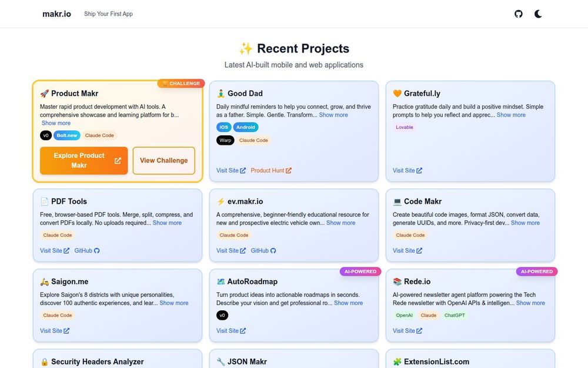Click Claude Code tag on Saigon.me
588x368 pixels.
58,316
